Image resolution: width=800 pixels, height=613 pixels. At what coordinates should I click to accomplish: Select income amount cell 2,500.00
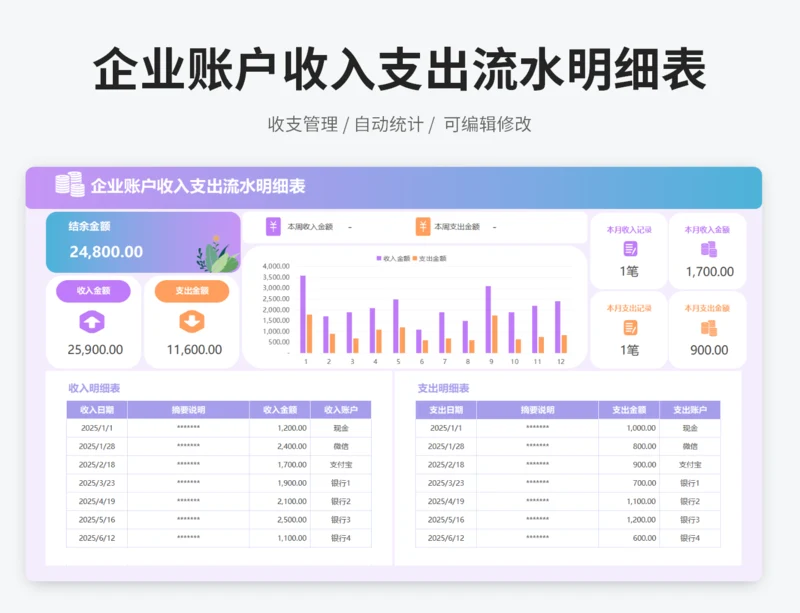280,520
